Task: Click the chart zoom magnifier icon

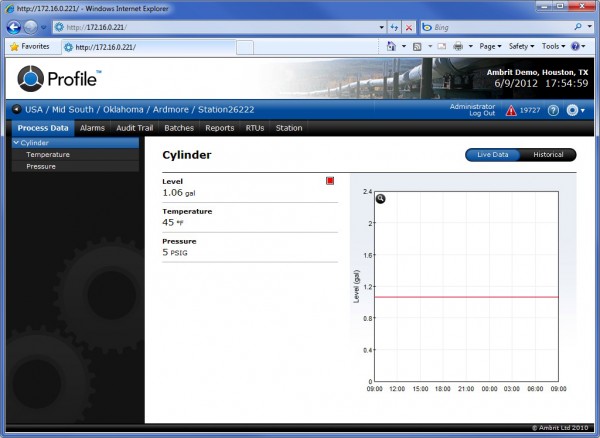Action: click(380, 199)
